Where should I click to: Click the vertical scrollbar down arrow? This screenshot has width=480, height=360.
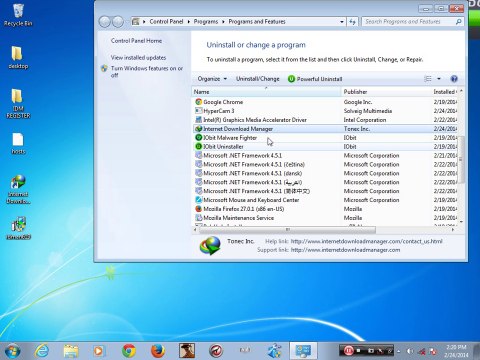tap(461, 221)
